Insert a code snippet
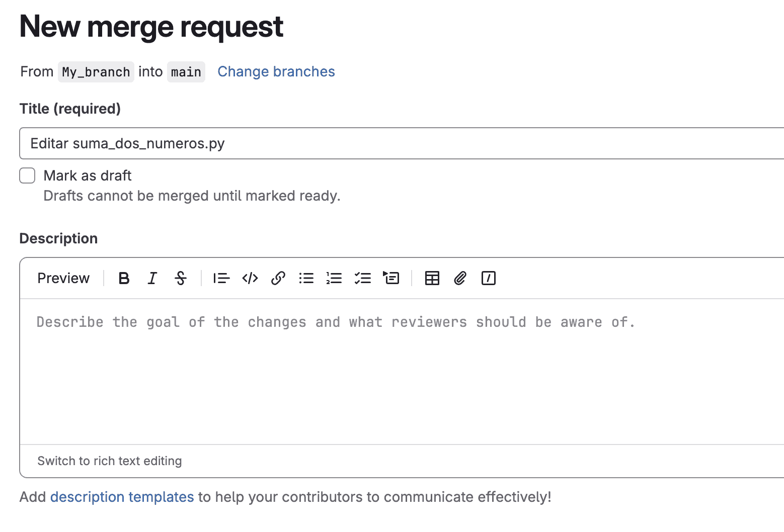 pyautogui.click(x=250, y=278)
